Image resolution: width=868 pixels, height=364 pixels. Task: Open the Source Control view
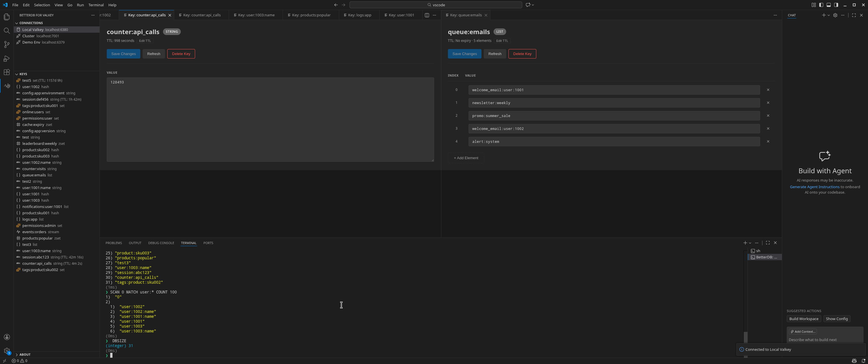[x=7, y=44]
